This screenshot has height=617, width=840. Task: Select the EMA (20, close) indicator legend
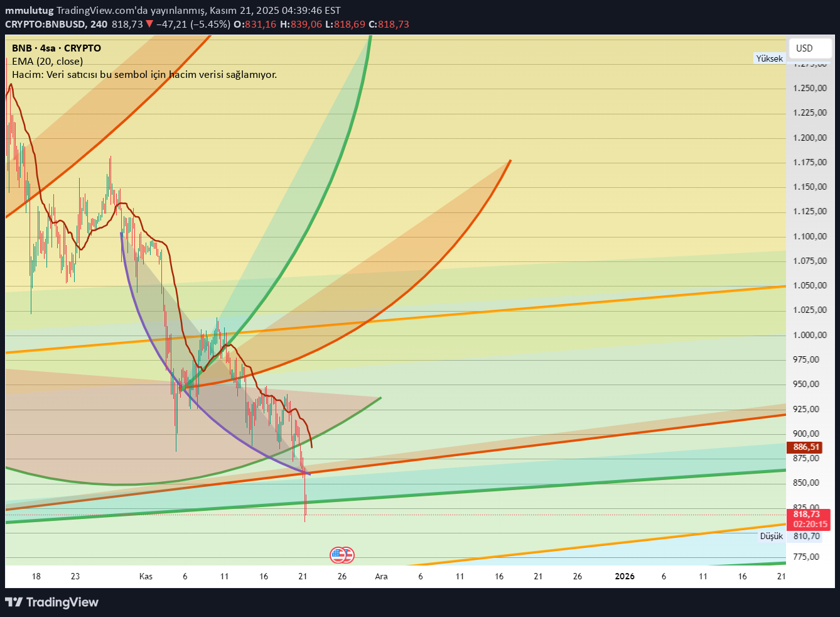(x=48, y=62)
